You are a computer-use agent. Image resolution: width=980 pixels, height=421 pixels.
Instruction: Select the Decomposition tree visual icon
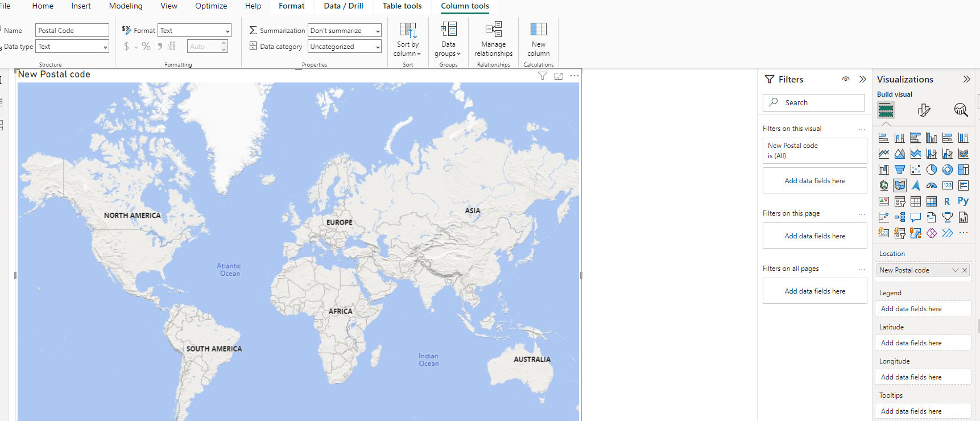click(899, 217)
